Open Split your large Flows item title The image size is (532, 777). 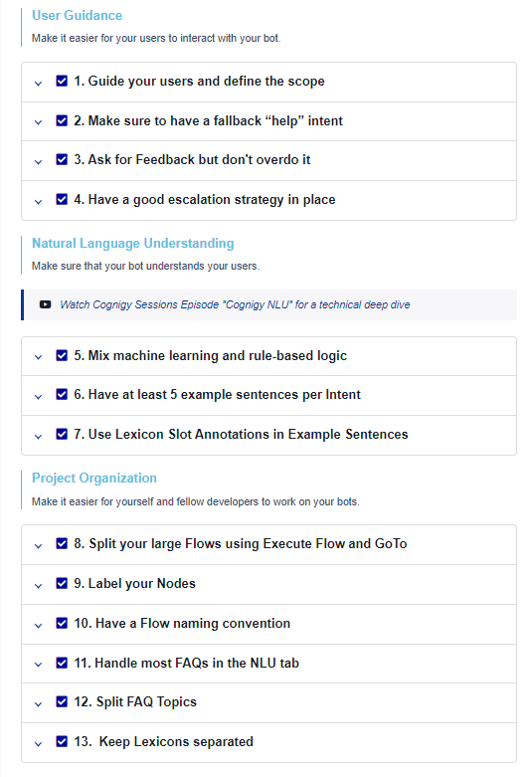point(241,543)
